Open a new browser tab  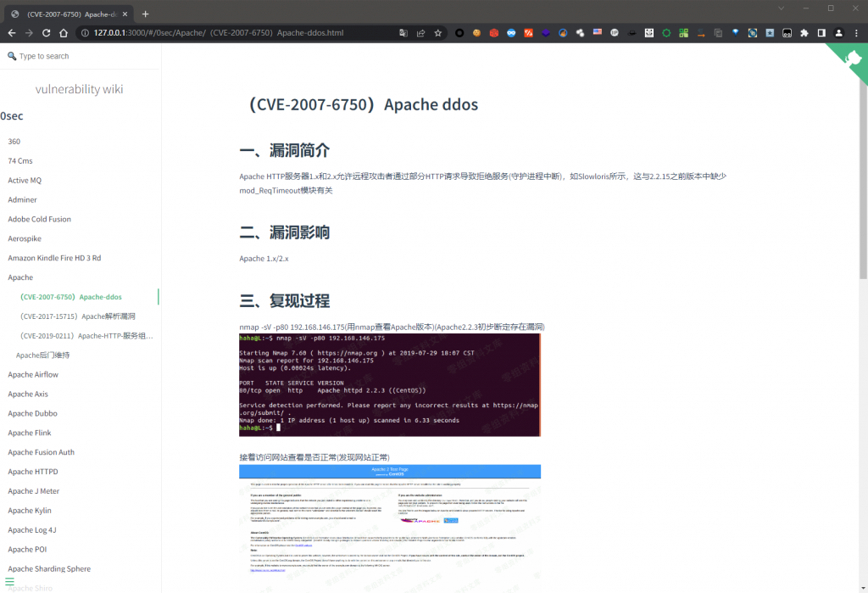pyautogui.click(x=146, y=14)
